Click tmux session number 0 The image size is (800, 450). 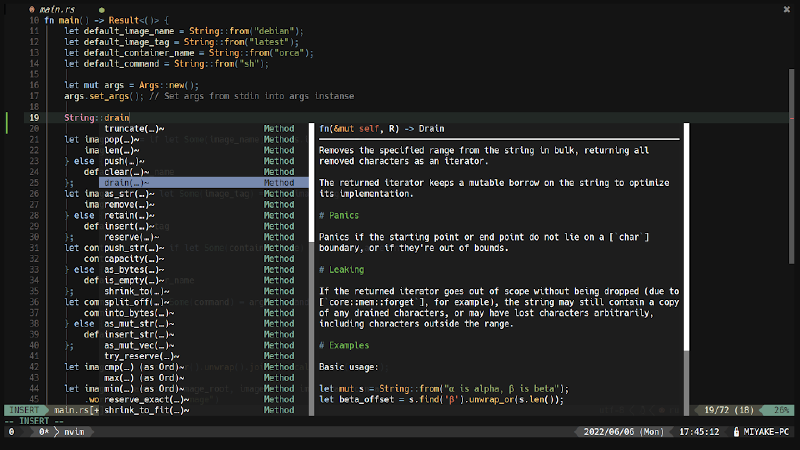12,432
